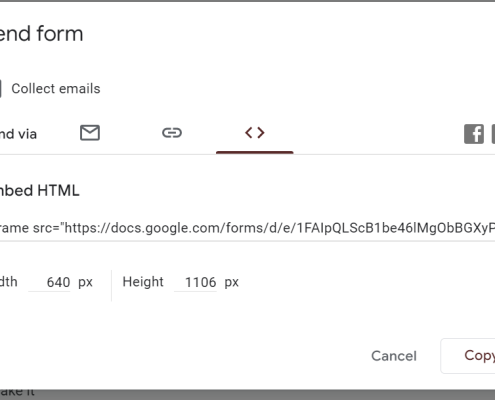Click the width field showing 640
The height and width of the screenshot is (400, 495).
[49, 282]
